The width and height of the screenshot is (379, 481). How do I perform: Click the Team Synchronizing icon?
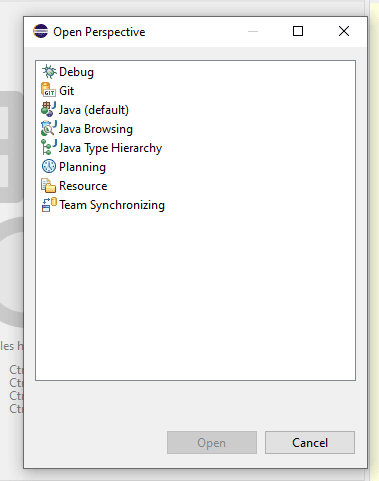coord(49,205)
